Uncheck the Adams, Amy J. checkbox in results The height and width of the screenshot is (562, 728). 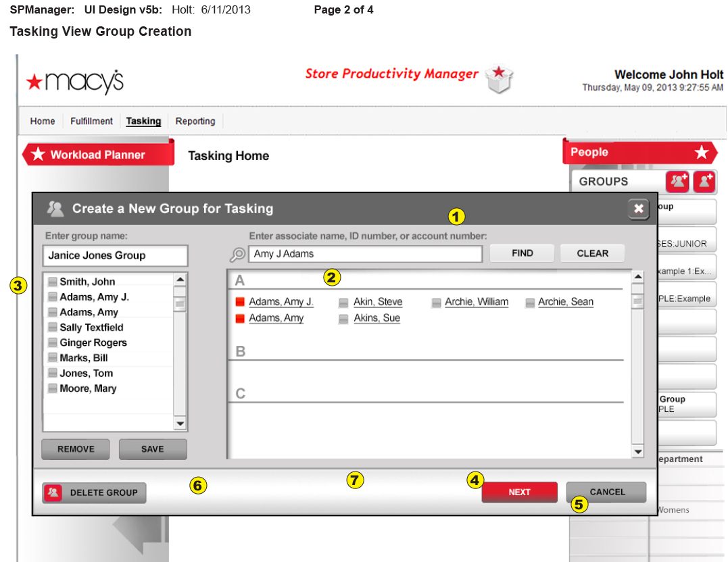point(239,303)
